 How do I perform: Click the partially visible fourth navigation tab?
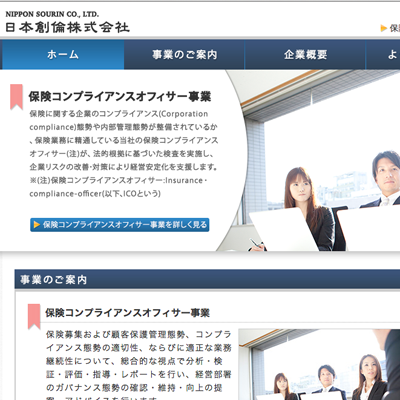coord(383,55)
